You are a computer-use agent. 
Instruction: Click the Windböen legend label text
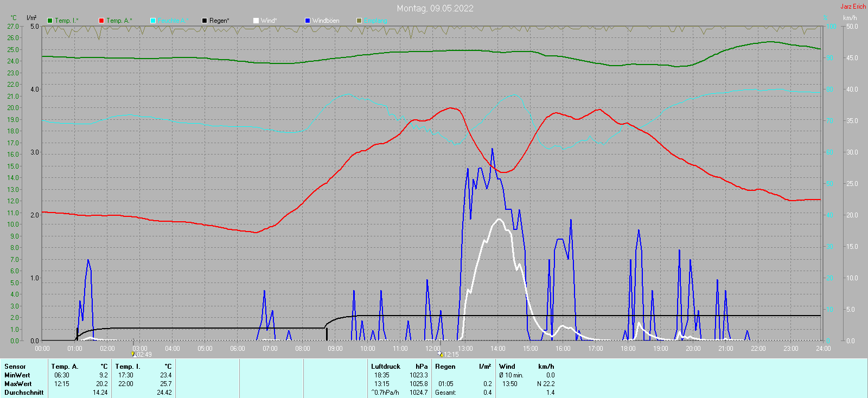pos(325,21)
